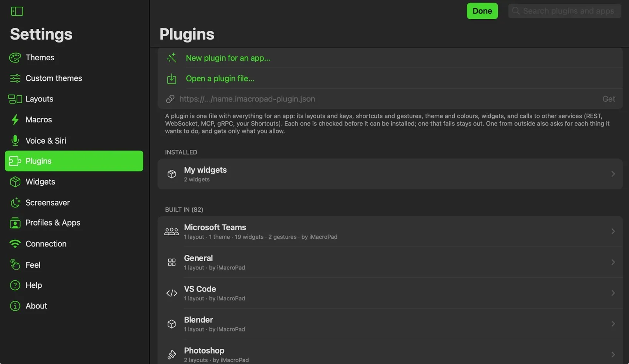
Task: Click the green Done button
Action: pos(482,11)
